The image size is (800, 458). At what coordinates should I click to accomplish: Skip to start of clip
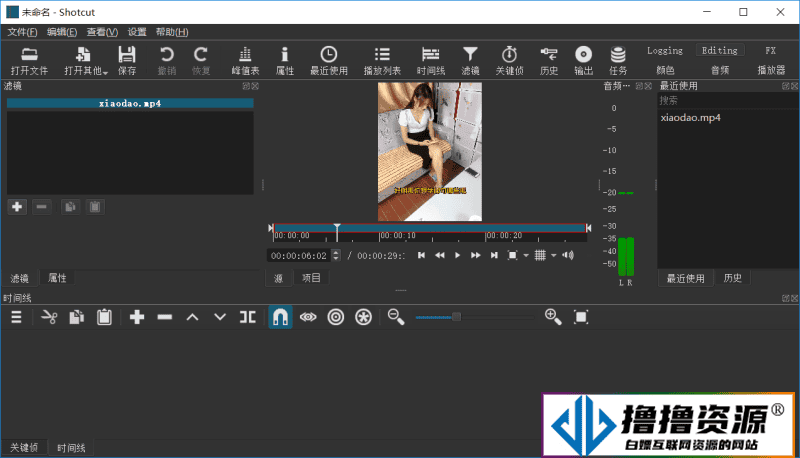point(421,255)
